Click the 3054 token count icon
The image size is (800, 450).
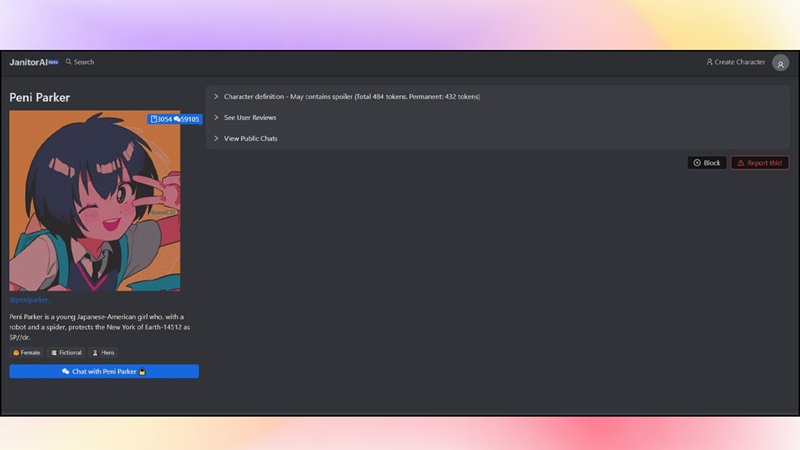click(x=154, y=119)
